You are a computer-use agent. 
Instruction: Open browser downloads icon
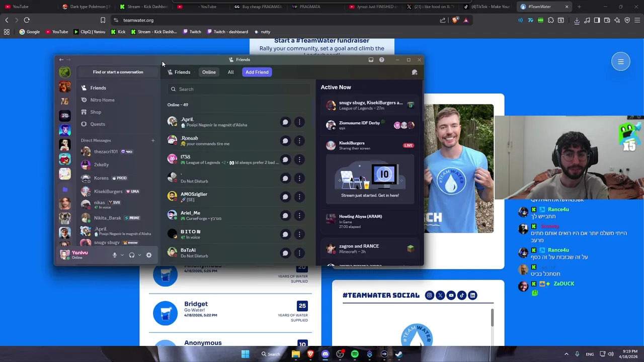tap(577, 20)
